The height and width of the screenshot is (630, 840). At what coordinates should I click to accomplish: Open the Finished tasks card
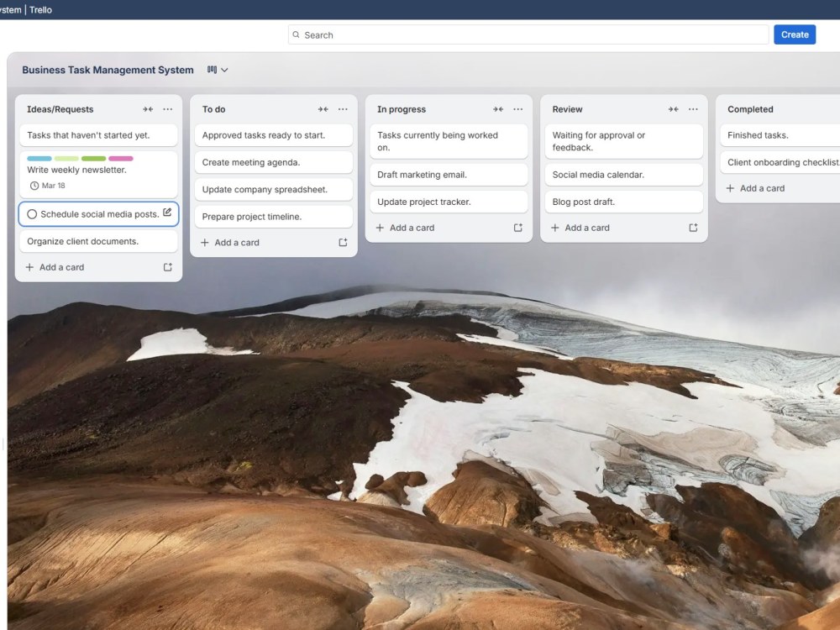coord(780,135)
